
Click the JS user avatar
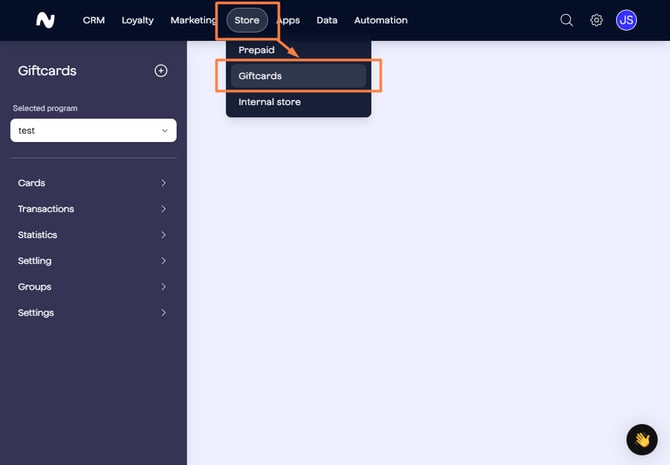click(x=626, y=20)
